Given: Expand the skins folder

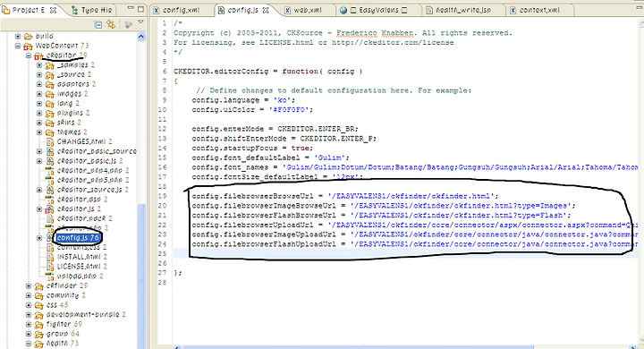Looking at the screenshot, I should [39, 123].
